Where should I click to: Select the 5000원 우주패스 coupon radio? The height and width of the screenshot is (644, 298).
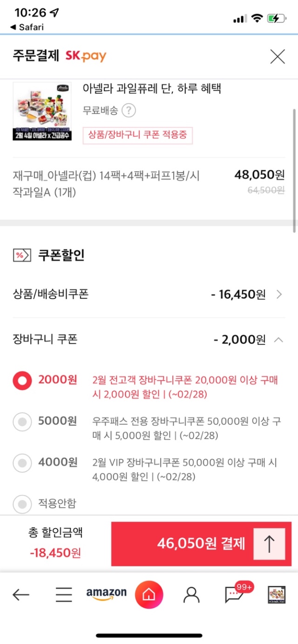click(22, 422)
